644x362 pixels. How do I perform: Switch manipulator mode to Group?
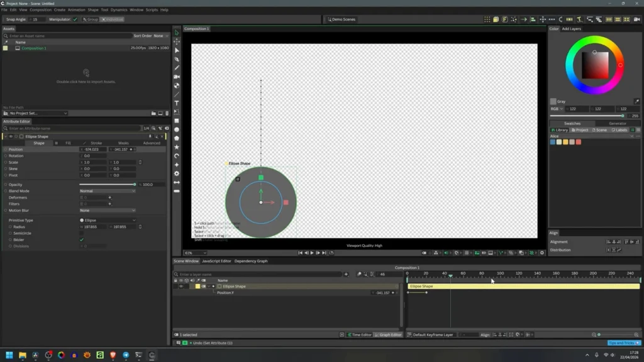click(91, 19)
